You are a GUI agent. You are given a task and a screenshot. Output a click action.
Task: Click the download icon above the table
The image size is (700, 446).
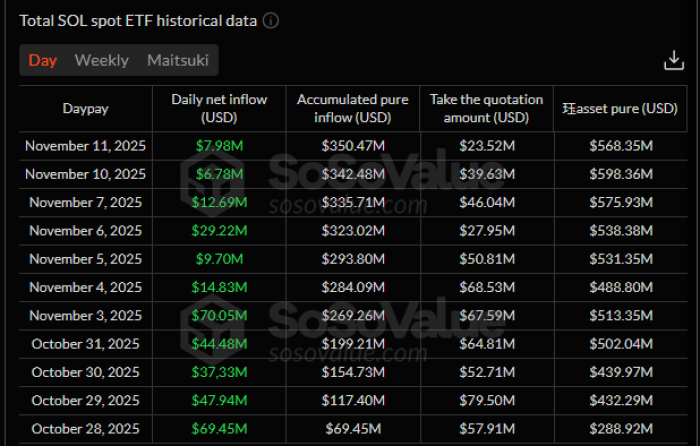click(x=673, y=60)
